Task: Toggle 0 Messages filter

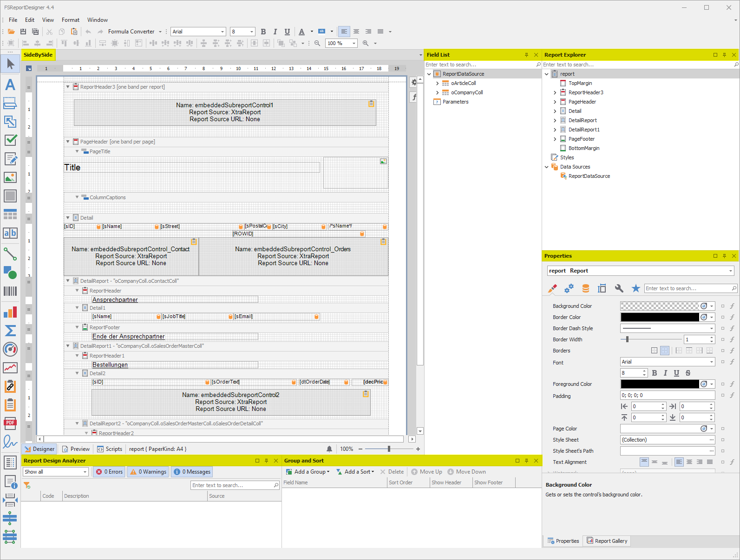Action: point(192,472)
